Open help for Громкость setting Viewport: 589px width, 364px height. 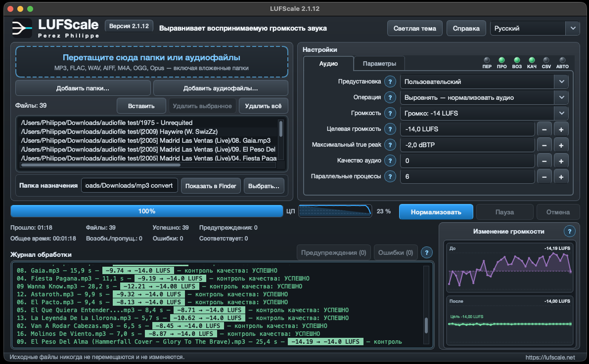(390, 113)
